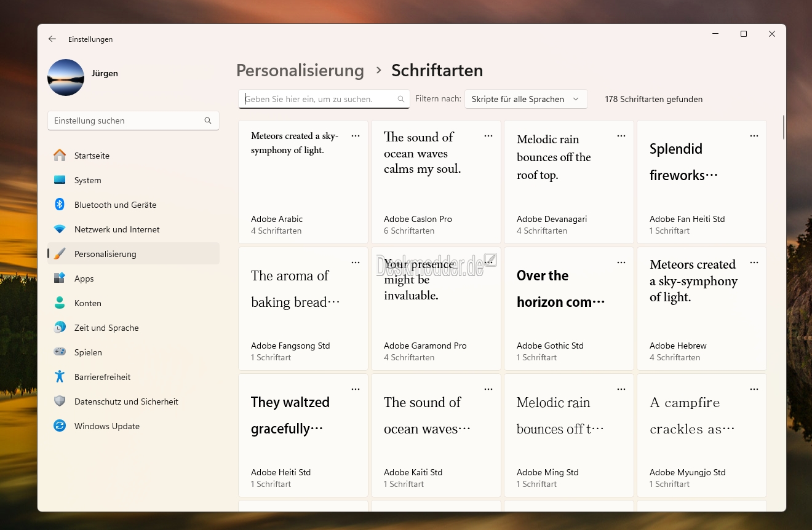Click the 'Adobe Fan Heiti Std' font name
This screenshot has width=812, height=530.
687,219
